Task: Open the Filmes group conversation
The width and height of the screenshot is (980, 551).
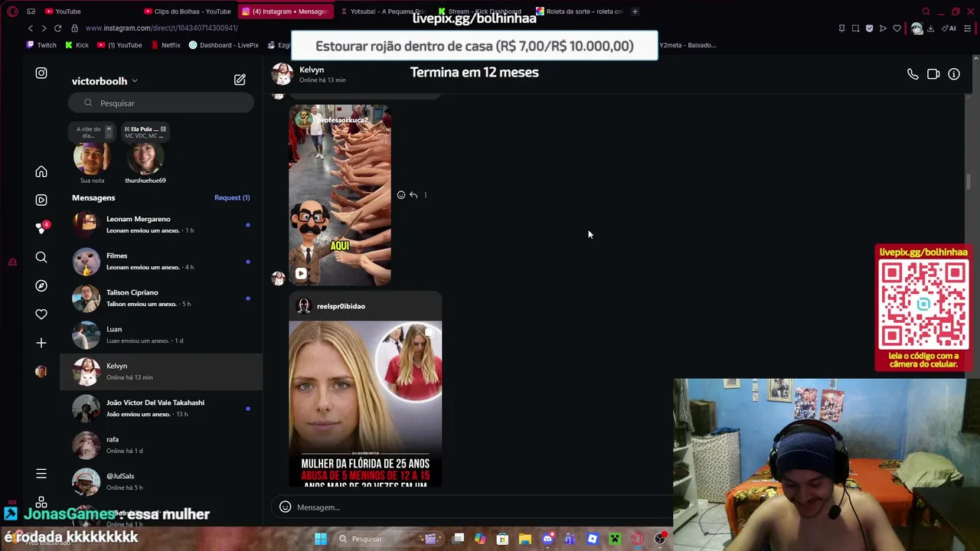Action: pos(161,261)
